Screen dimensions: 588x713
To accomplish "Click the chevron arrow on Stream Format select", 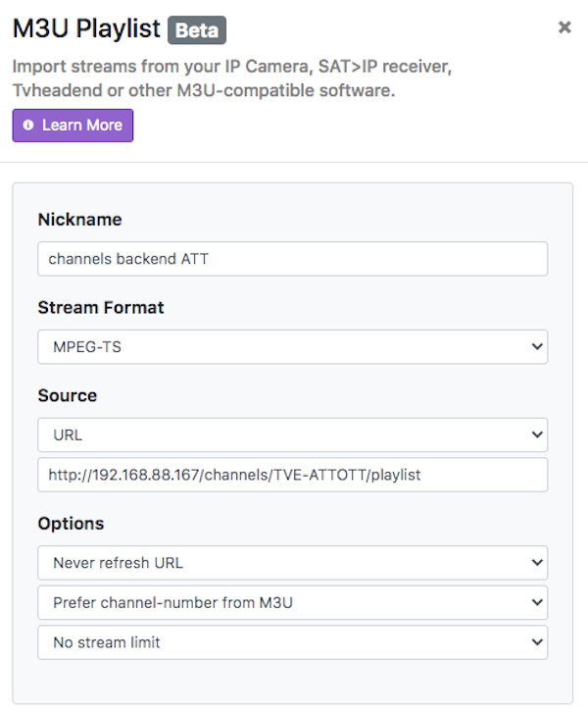I will [535, 347].
